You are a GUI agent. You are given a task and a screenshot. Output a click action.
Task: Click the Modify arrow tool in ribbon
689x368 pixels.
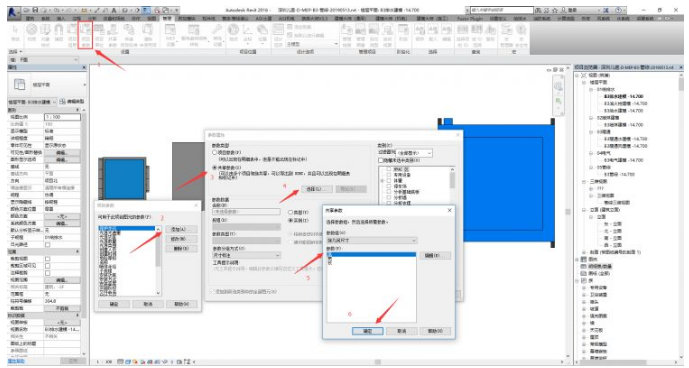(x=15, y=33)
